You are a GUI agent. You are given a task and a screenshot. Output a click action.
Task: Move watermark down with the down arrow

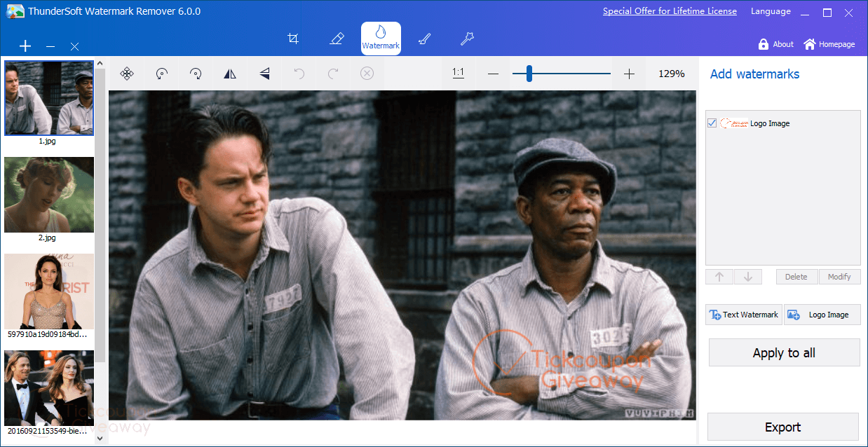coord(748,277)
